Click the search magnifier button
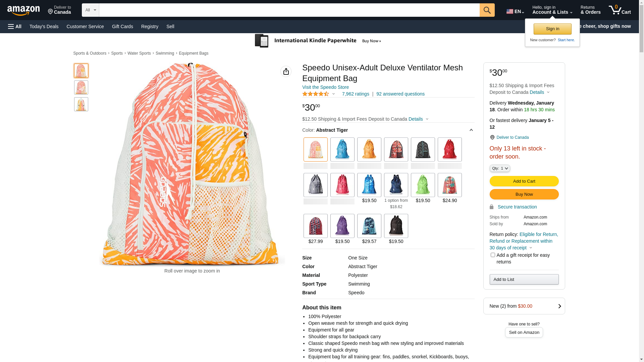Screen dimensions: 644x362 tap(487, 10)
